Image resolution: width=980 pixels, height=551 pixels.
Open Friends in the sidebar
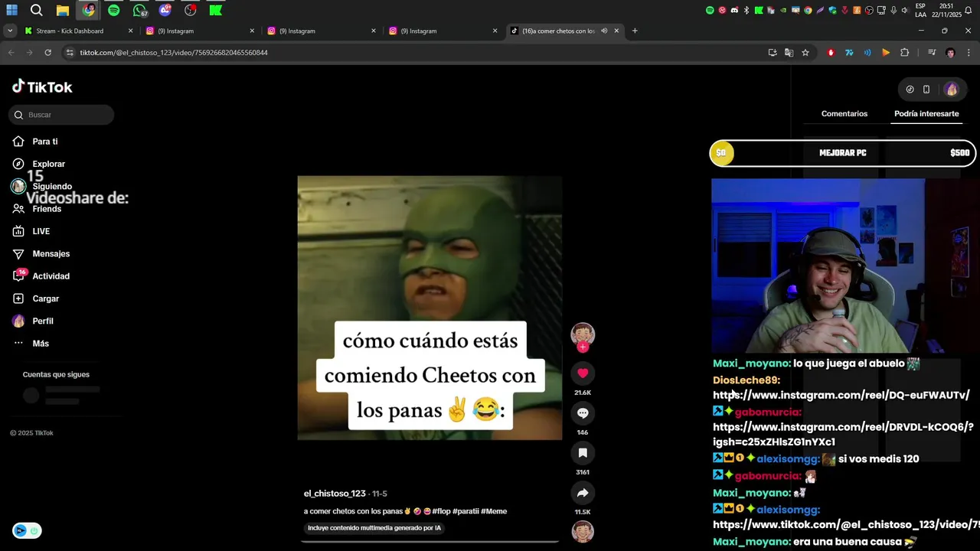click(47, 209)
